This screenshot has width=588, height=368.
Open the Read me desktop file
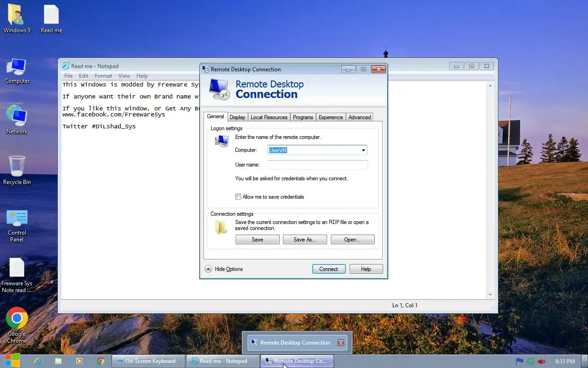coord(51,18)
